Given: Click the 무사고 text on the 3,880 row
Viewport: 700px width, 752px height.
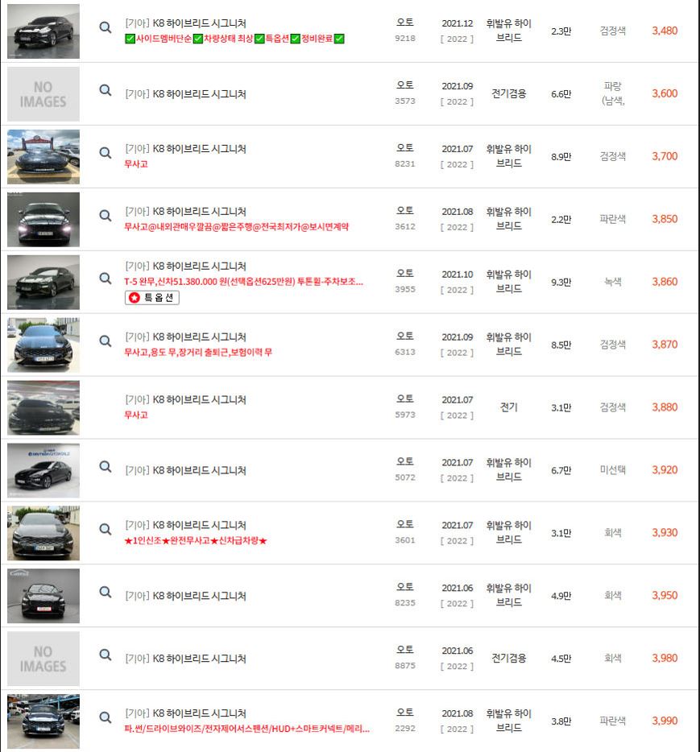Looking at the screenshot, I should (x=136, y=415).
